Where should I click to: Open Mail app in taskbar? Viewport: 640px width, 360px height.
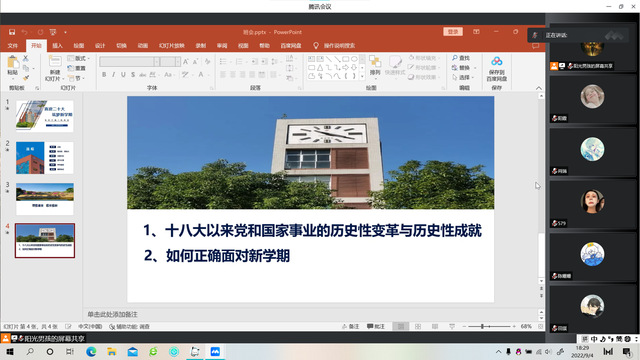coord(133,351)
